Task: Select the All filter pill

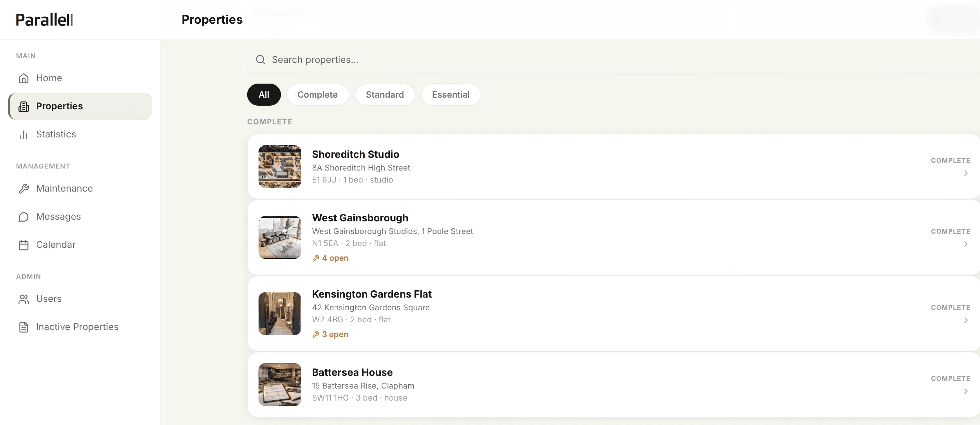Action: point(264,94)
